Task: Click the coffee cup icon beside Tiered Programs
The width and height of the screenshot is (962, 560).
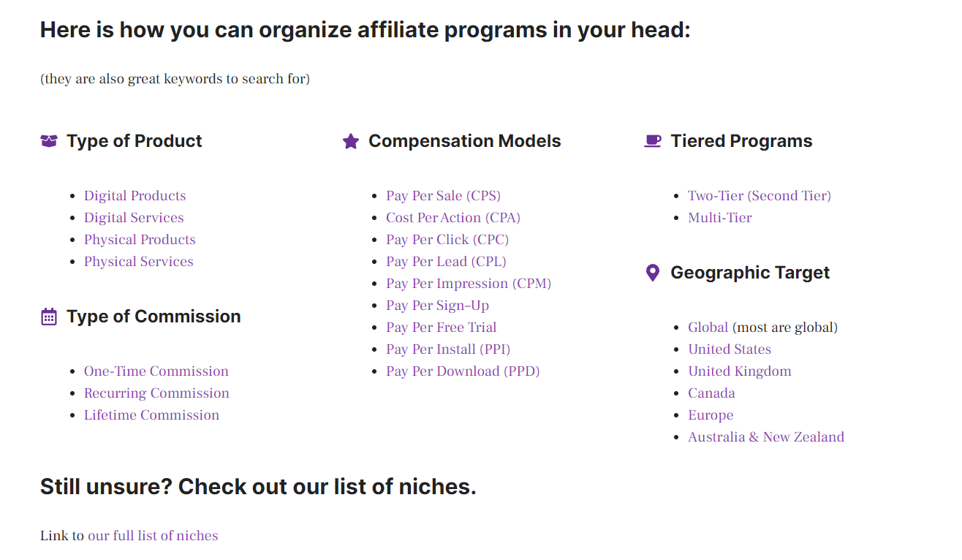Action: click(653, 141)
